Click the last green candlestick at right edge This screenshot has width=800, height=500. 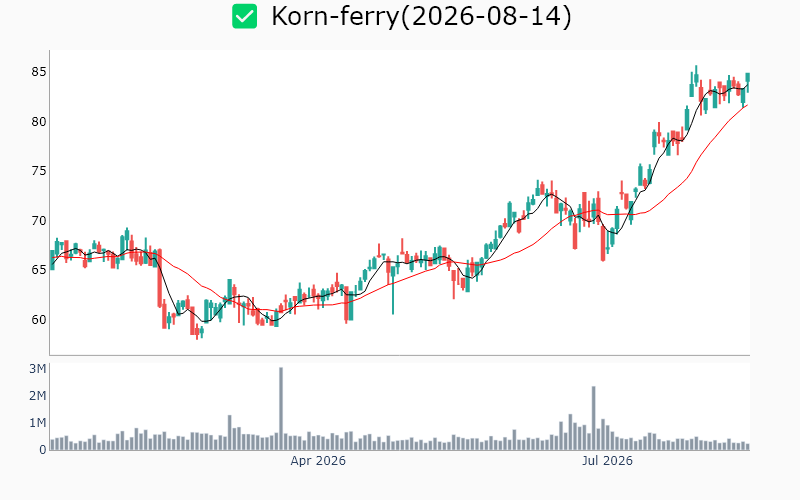coord(748,81)
